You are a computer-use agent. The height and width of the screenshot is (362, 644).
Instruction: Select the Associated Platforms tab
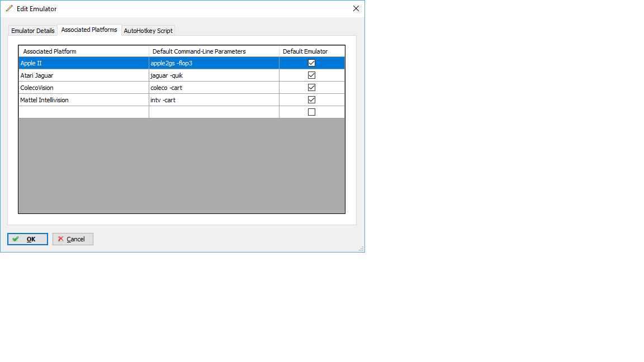(89, 30)
